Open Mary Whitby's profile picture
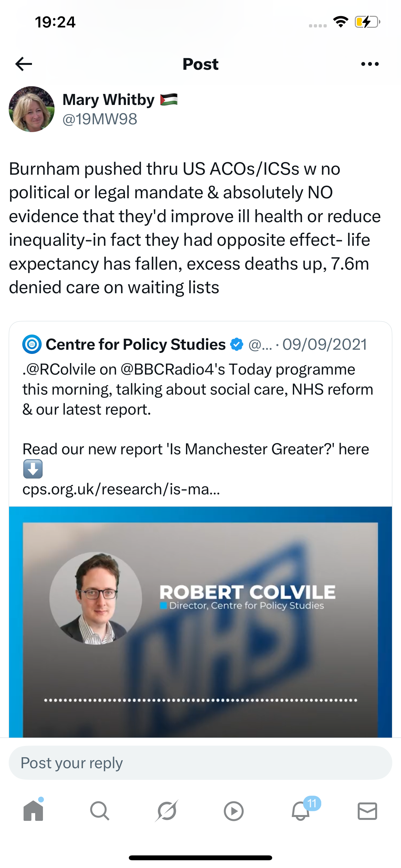Image resolution: width=401 pixels, height=868 pixels. [x=32, y=109]
